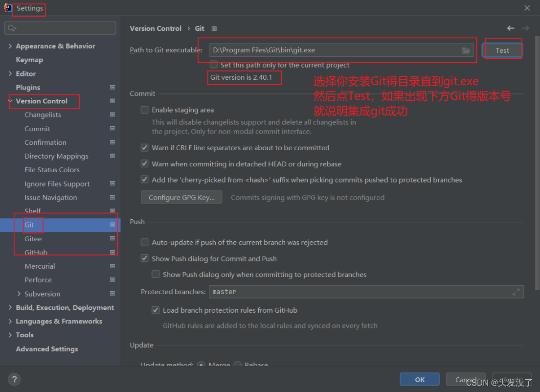Click Configure GPG Key button
The image size is (540, 392).
(x=181, y=197)
